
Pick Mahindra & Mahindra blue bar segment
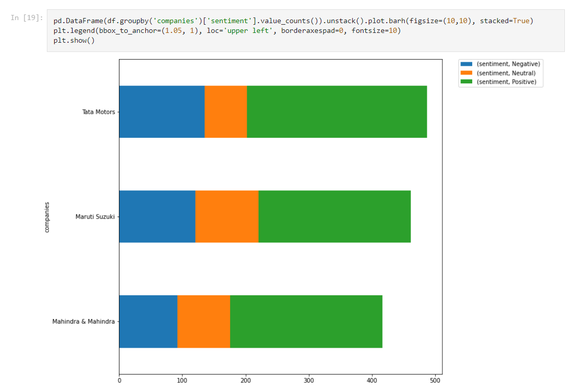pyautogui.click(x=148, y=322)
